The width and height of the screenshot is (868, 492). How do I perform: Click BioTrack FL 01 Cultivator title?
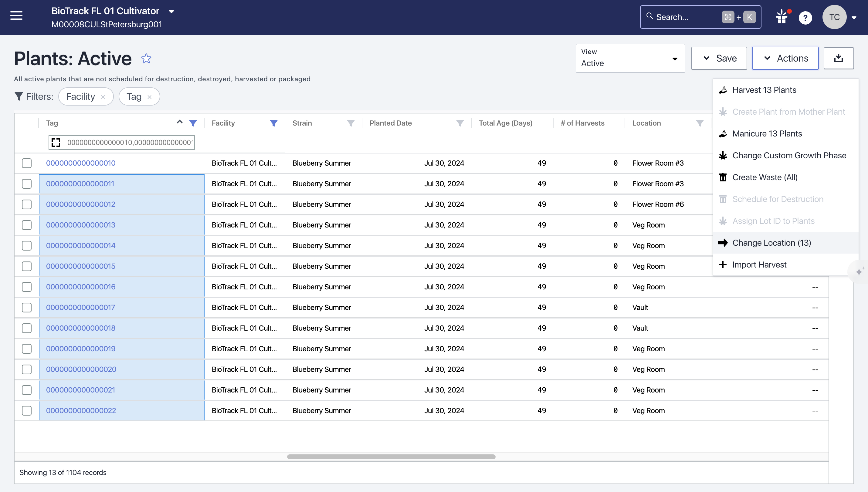pos(105,11)
